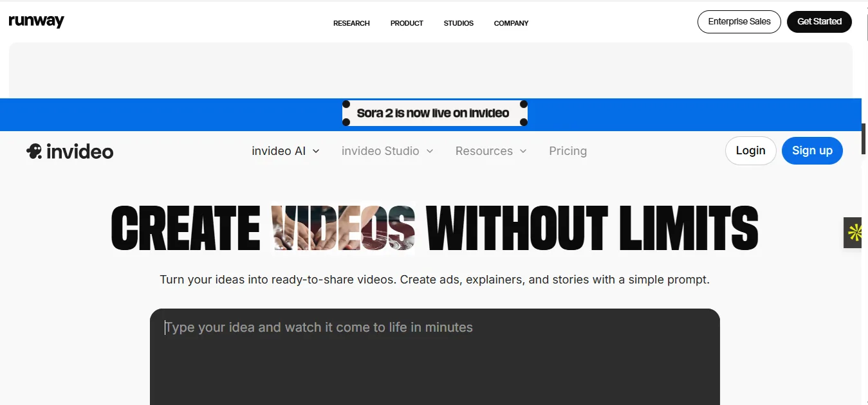868x405 pixels.
Task: Click the Get Started button
Action: tap(819, 22)
